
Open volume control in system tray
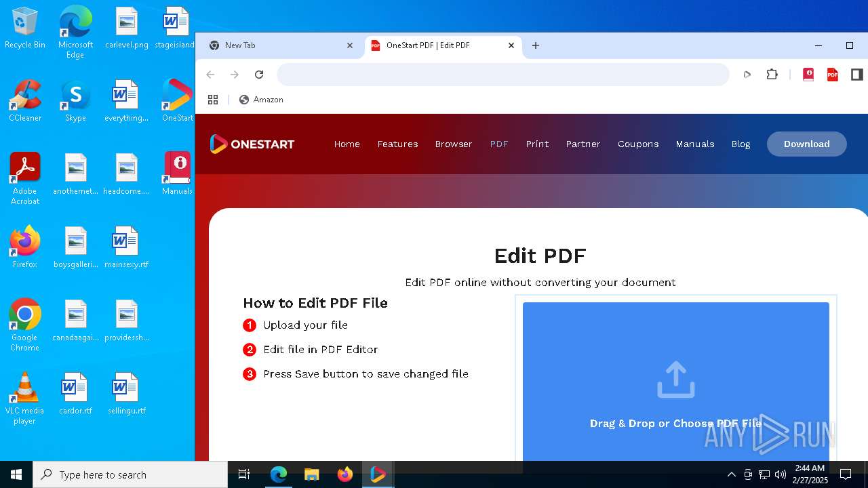[781, 474]
